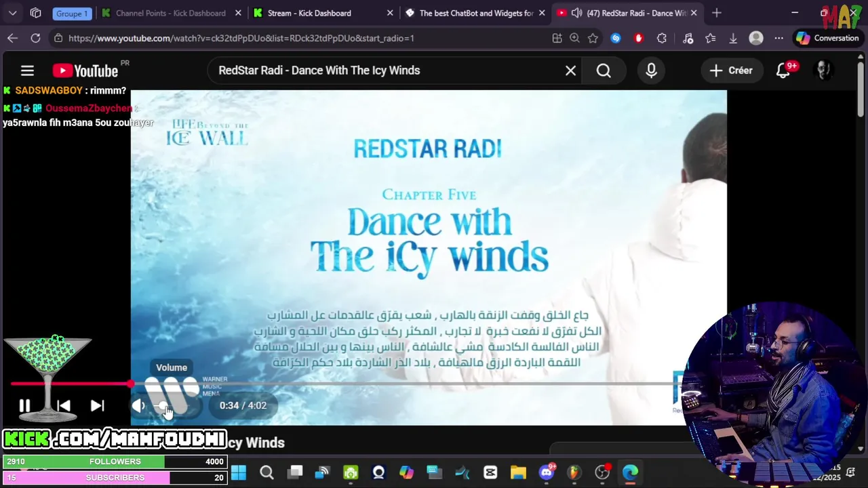
Task: Click the browser address bar URL
Action: coord(241,38)
